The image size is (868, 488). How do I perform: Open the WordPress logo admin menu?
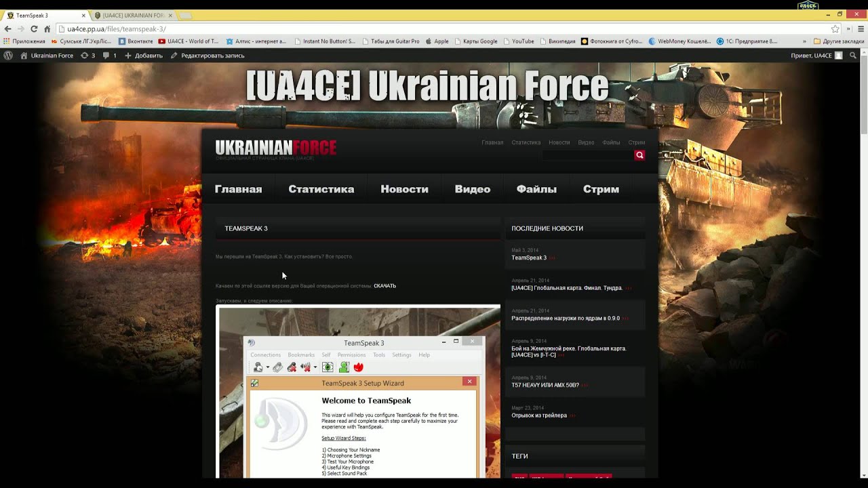8,56
